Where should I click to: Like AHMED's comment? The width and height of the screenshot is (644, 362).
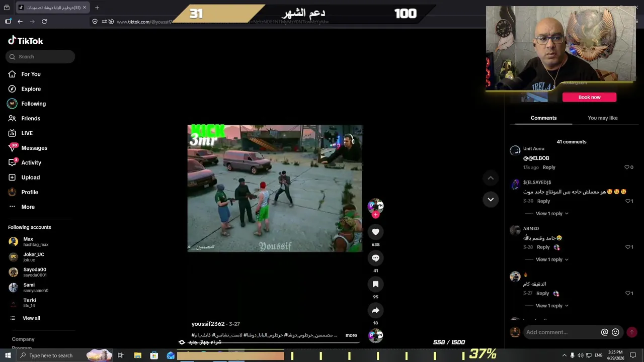(629, 247)
